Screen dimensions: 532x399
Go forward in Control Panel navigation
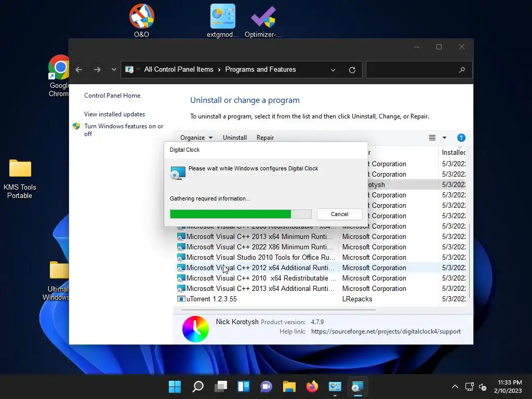(x=97, y=70)
